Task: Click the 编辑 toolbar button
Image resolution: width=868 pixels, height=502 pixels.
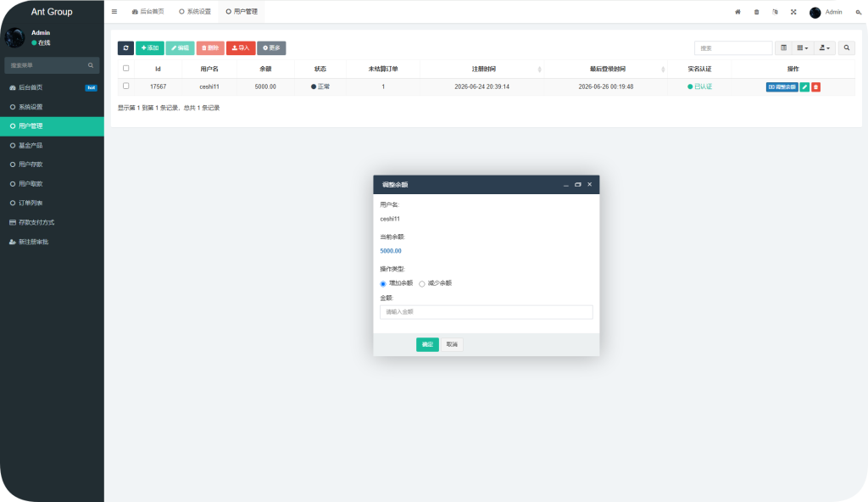Action: click(180, 48)
